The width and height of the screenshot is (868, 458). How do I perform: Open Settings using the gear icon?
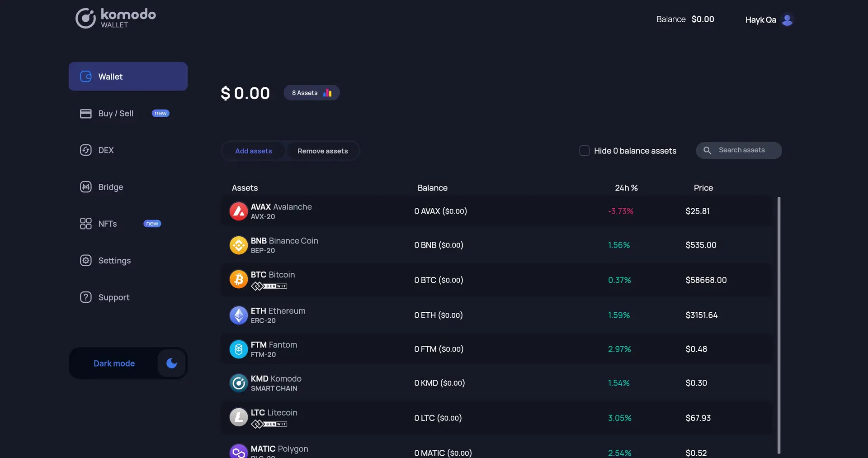tap(86, 260)
